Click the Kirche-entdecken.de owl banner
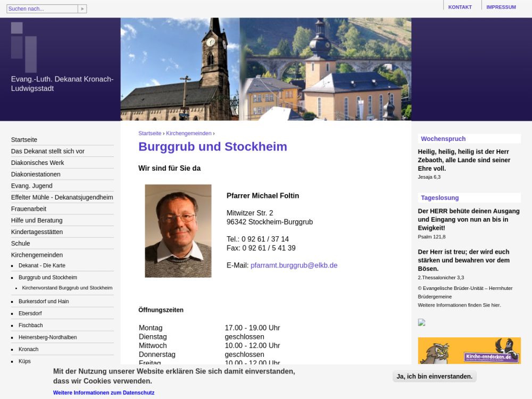The height and width of the screenshot is (399, 532). pyautogui.click(x=469, y=351)
